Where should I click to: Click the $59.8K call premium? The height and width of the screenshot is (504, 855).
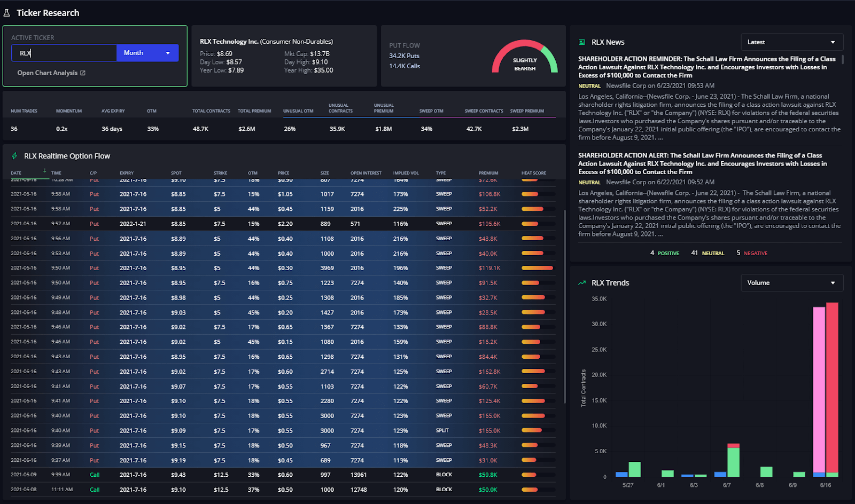[x=488, y=475]
